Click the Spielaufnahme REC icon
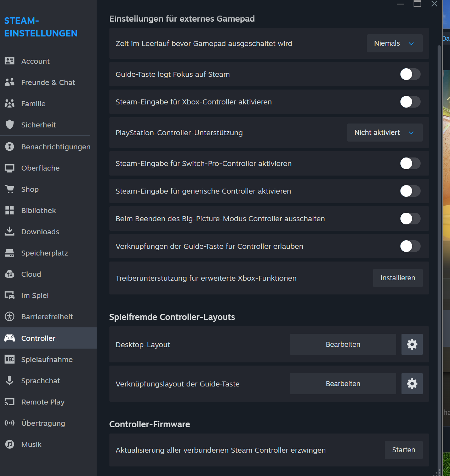The width and height of the screenshot is (450, 476). [x=10, y=360]
